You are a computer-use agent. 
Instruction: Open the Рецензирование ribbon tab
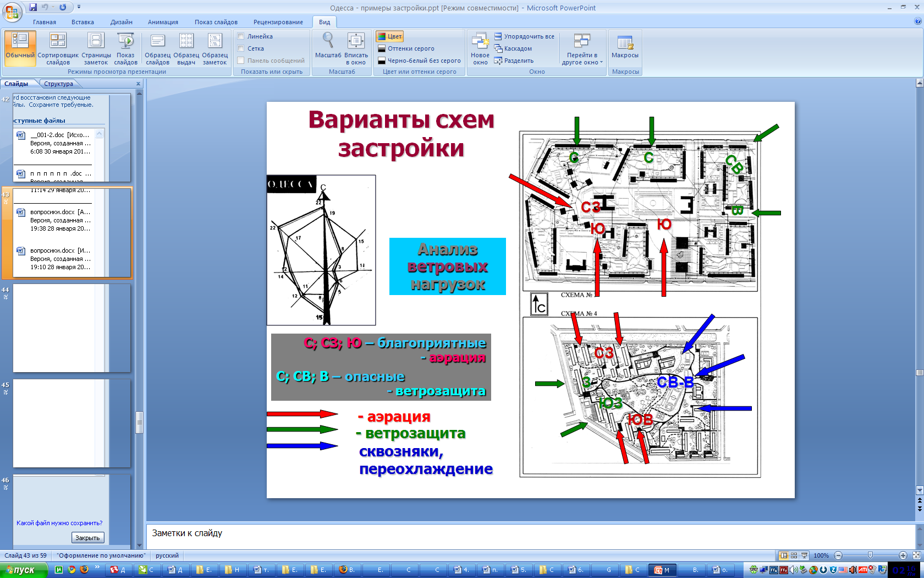278,22
